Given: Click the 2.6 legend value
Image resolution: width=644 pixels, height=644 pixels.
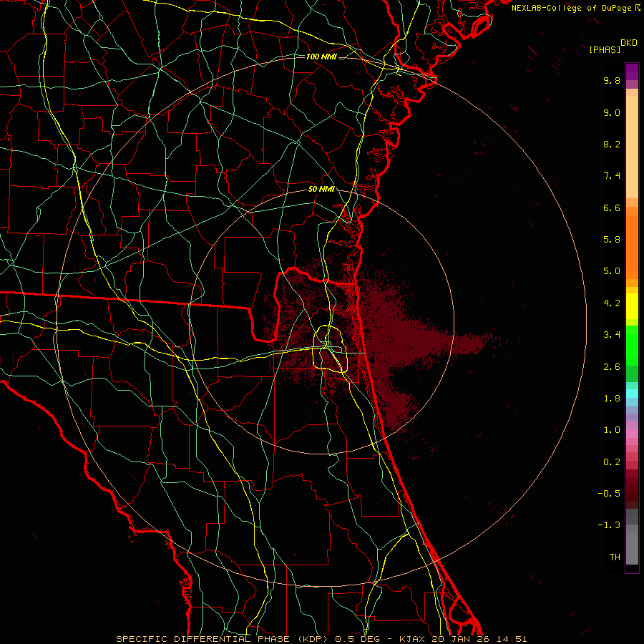Looking at the screenshot, I should pyautogui.click(x=612, y=367).
